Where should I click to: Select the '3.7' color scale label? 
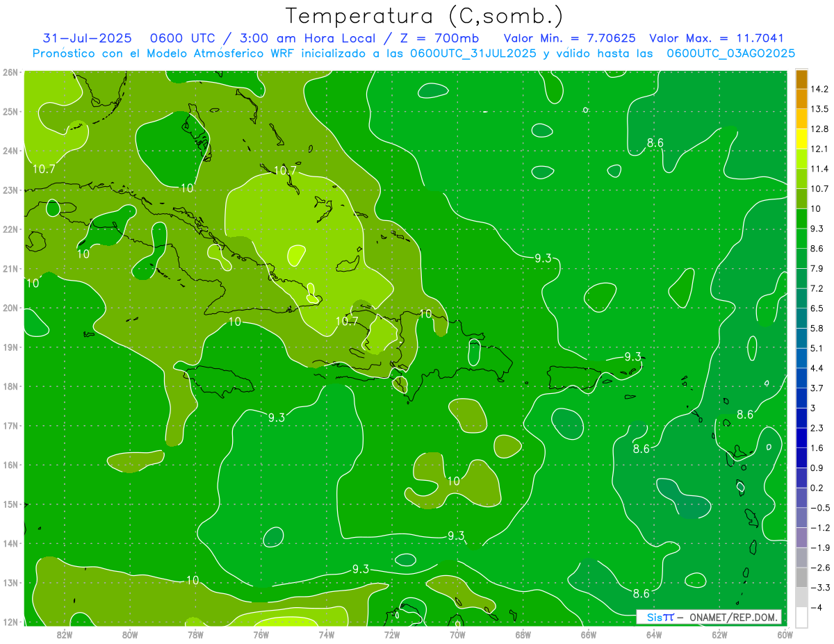[x=817, y=388]
